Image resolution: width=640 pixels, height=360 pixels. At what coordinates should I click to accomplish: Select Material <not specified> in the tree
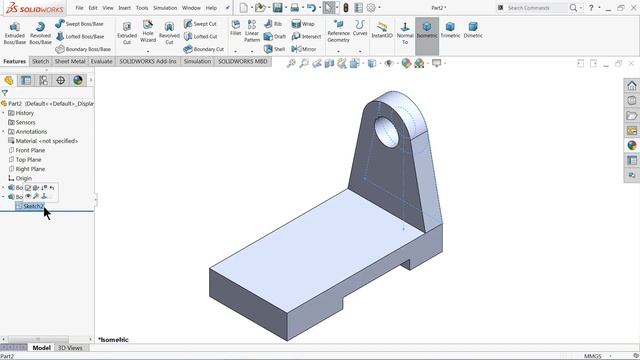[x=47, y=141]
